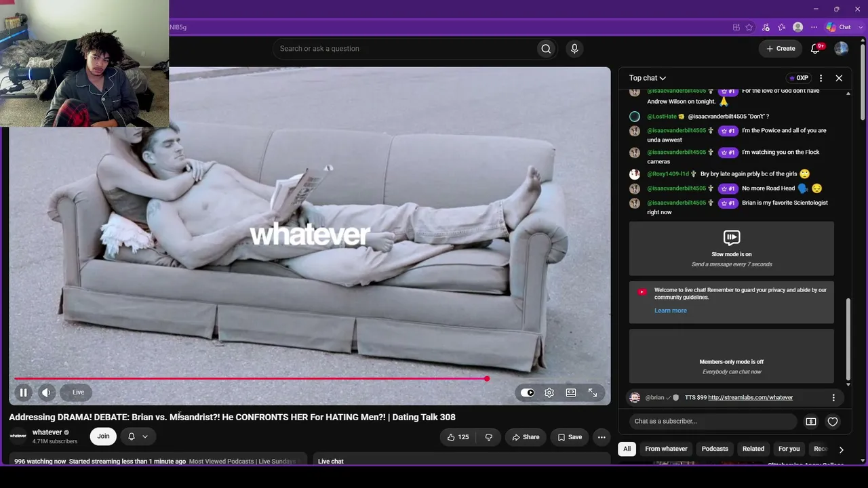This screenshot has height=488, width=868.
Task: Click the search magnifier button
Action: pos(546,49)
